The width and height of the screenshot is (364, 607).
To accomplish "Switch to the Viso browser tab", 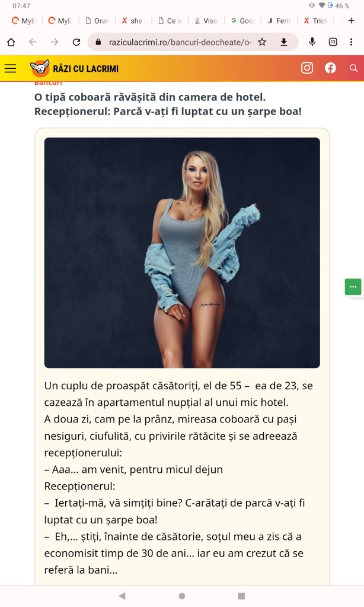I will (206, 21).
